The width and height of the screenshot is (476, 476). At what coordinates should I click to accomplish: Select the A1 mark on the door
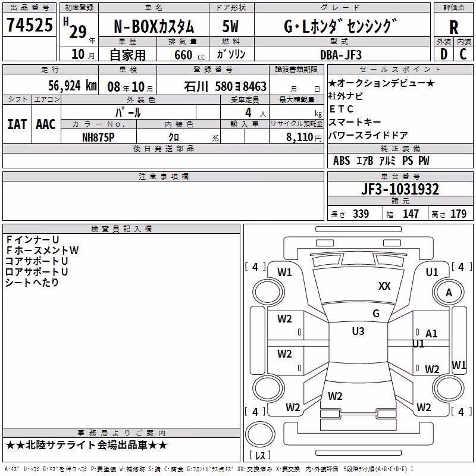(x=431, y=334)
